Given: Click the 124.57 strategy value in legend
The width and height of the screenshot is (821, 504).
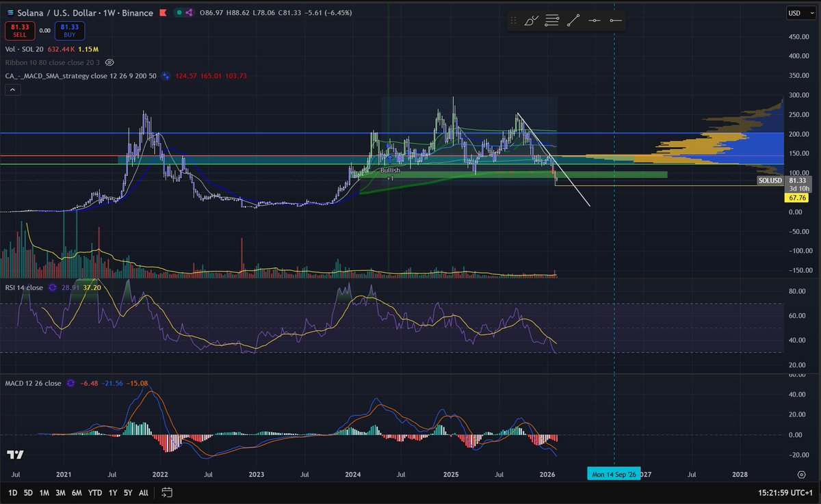Looking at the screenshot, I should (x=185, y=76).
